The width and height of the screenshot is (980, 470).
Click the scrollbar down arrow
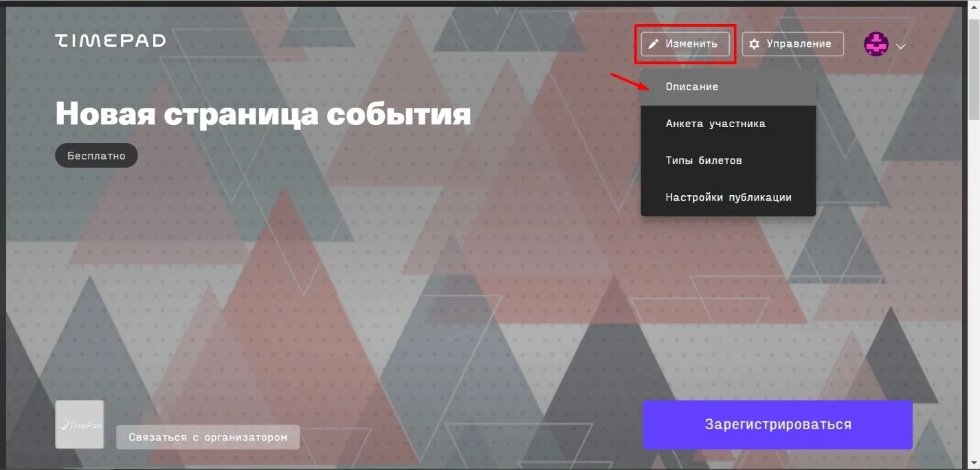(x=974, y=464)
